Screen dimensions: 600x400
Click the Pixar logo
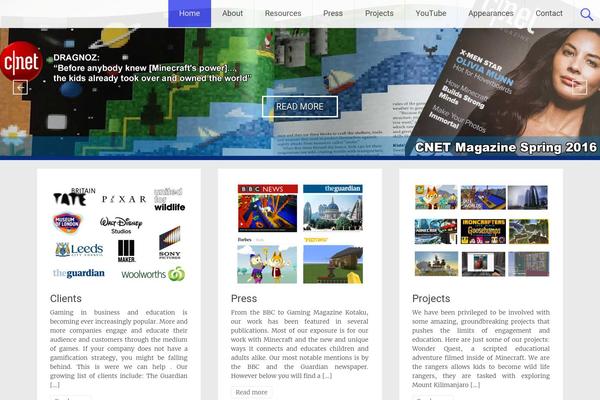point(124,199)
